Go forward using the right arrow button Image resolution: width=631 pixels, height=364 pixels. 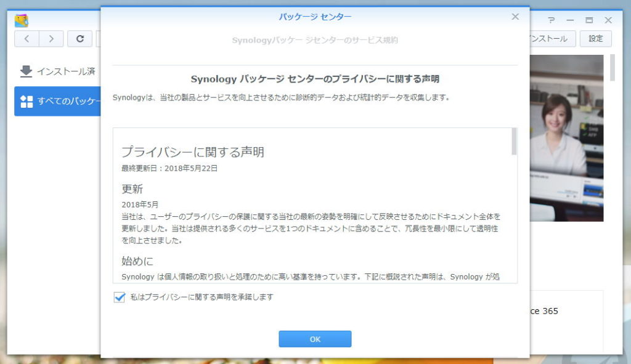click(51, 39)
